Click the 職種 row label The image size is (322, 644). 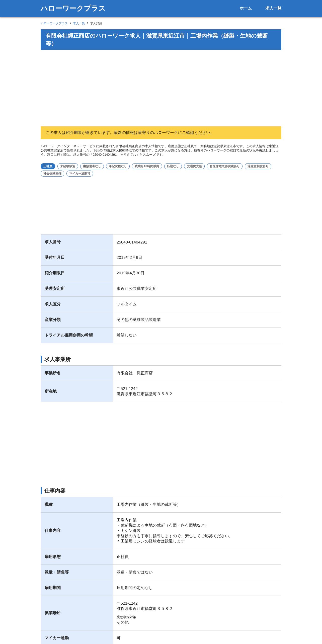click(49, 505)
